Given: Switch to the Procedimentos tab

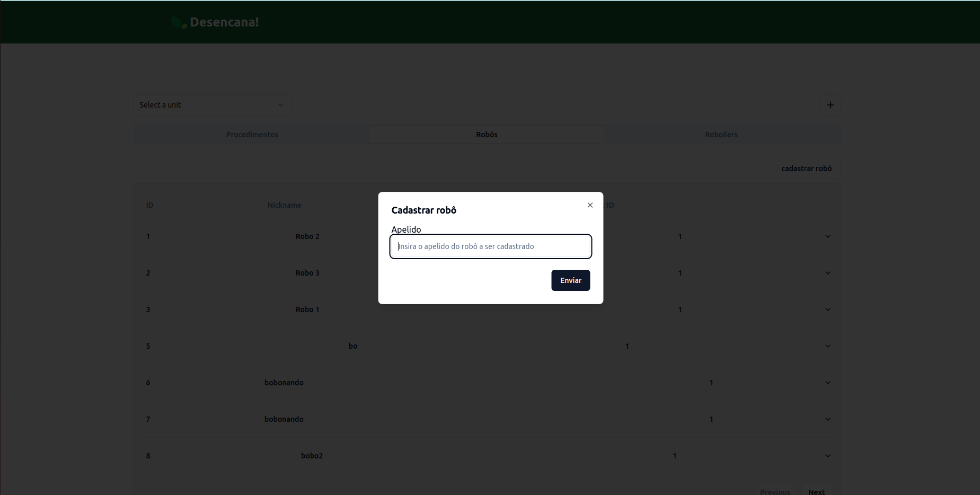Looking at the screenshot, I should 252,135.
